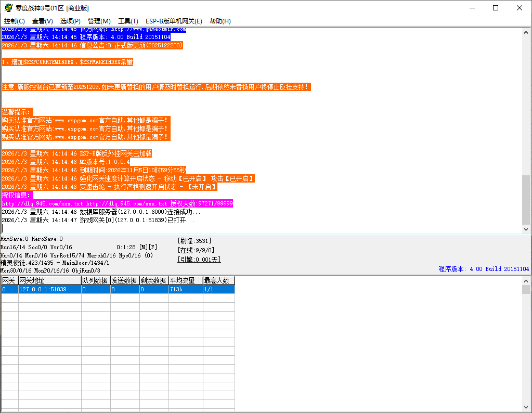Click the 队列数据 column header

[95, 281]
